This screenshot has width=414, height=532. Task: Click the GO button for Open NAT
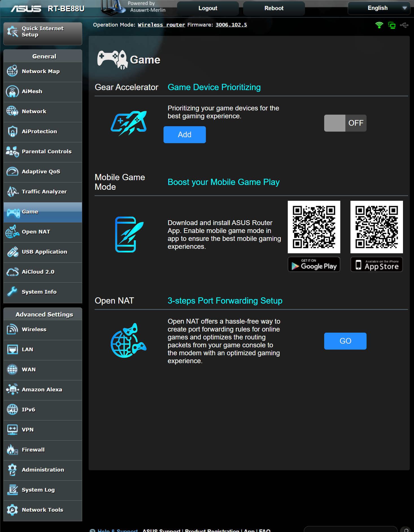tap(345, 341)
